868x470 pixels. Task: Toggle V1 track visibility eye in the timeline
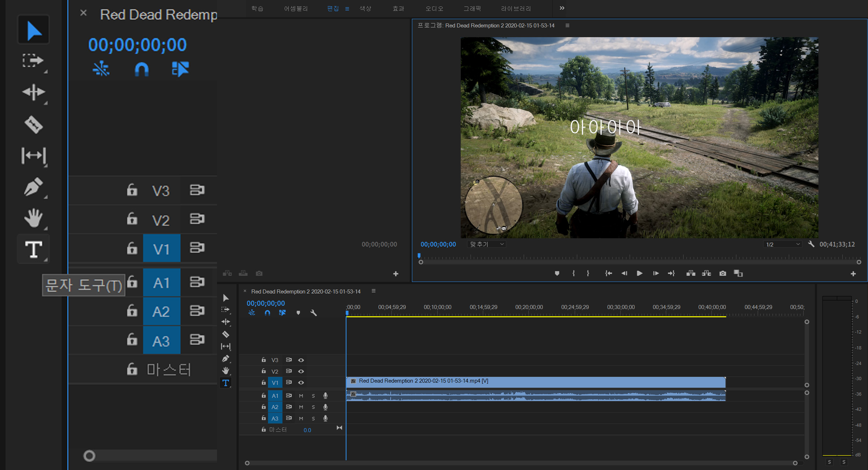(x=301, y=383)
